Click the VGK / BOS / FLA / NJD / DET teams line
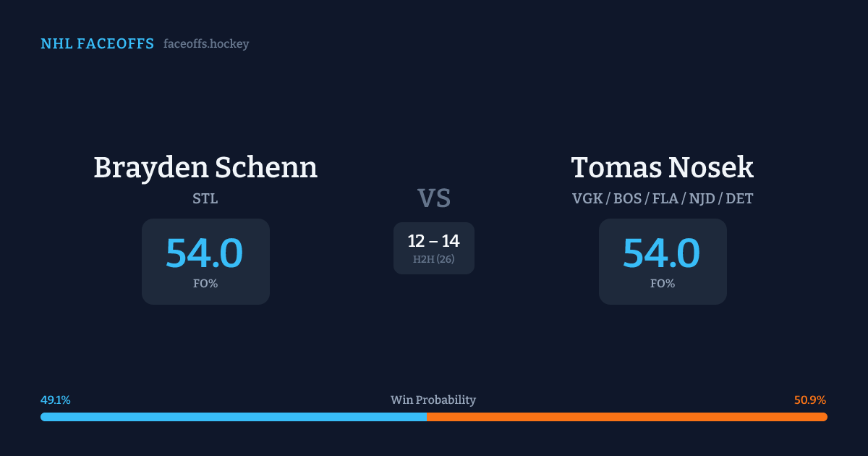The image size is (868, 456). (x=662, y=199)
